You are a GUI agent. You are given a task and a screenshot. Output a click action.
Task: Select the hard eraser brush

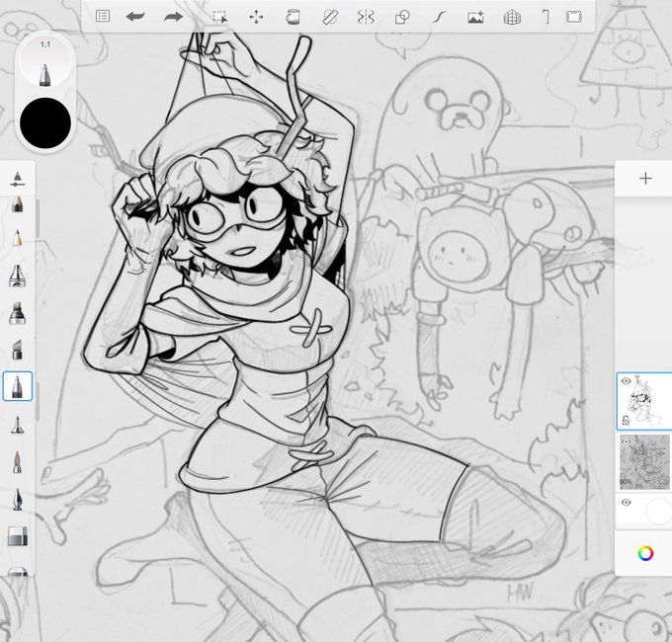(x=17, y=536)
